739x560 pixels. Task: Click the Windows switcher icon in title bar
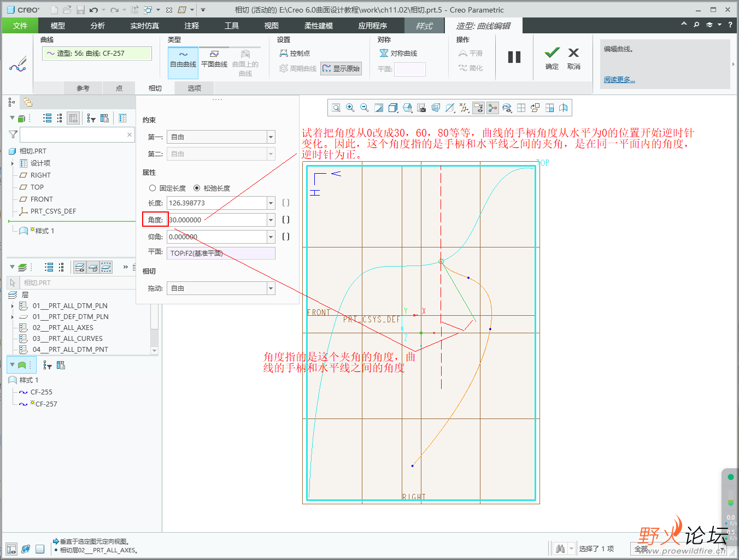point(148,10)
